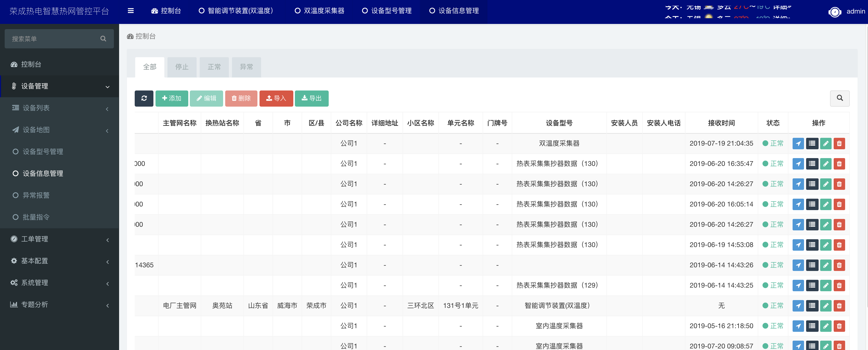
Task: Locate the 奥苑站 device row
Action: [798, 306]
